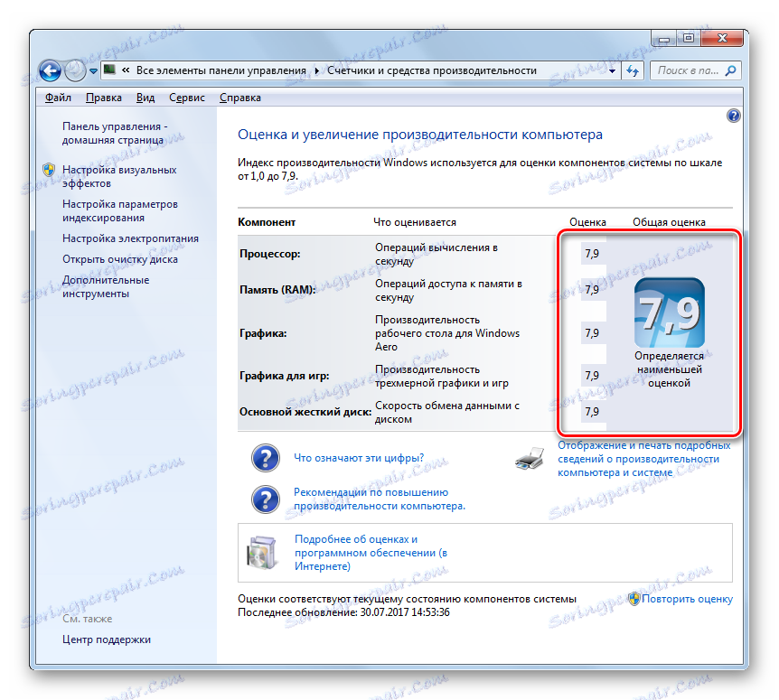779x700 pixels.
Task: Click the 'Общая оценка' column header
Action: pyautogui.click(x=669, y=222)
